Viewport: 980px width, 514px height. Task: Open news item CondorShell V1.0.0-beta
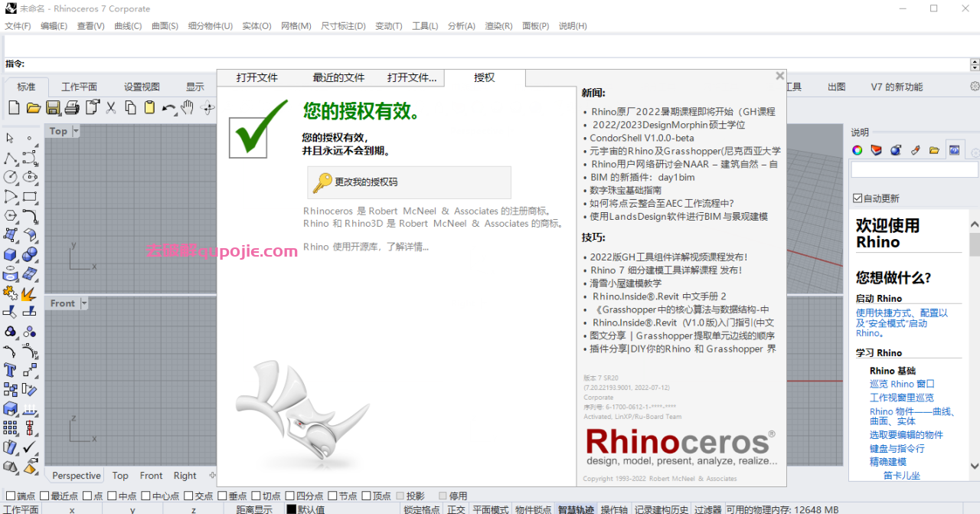pyautogui.click(x=642, y=138)
